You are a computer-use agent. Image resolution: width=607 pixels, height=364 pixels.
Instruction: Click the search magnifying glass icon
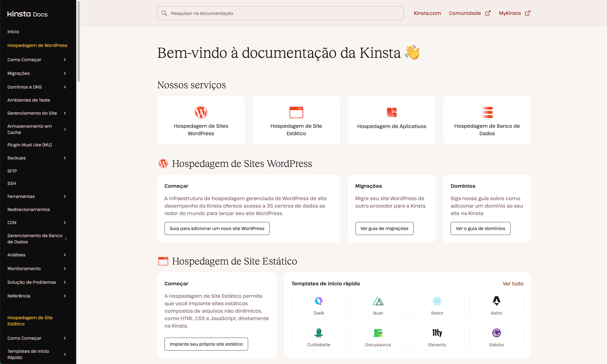[x=164, y=13]
